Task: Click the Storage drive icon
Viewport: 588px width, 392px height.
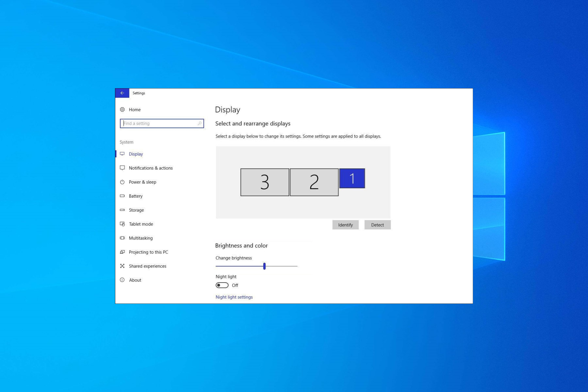Action: click(122, 210)
